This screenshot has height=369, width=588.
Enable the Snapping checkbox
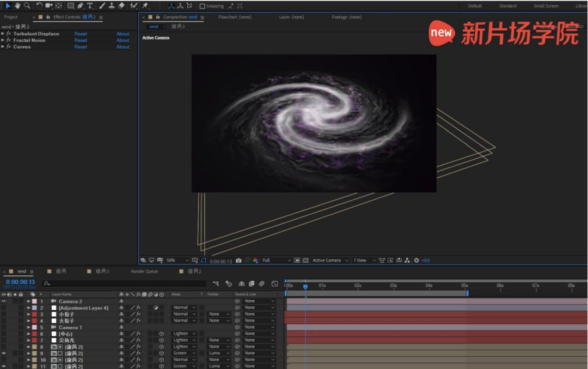click(x=203, y=6)
